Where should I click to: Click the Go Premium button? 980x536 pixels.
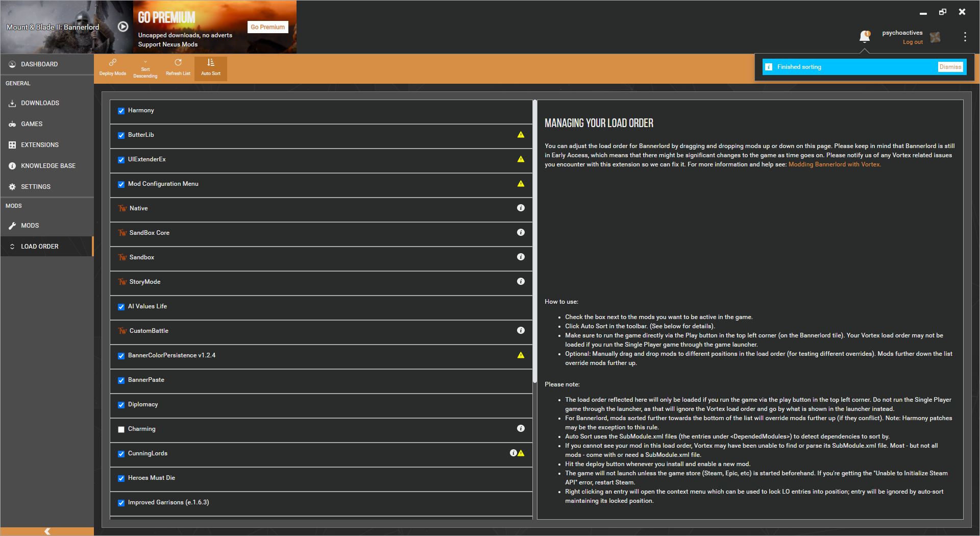267,27
